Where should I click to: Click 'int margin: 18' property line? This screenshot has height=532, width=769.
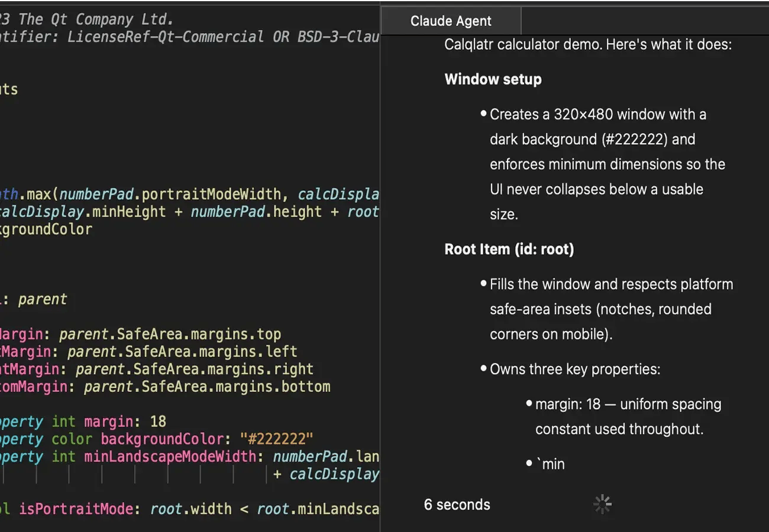(x=109, y=422)
